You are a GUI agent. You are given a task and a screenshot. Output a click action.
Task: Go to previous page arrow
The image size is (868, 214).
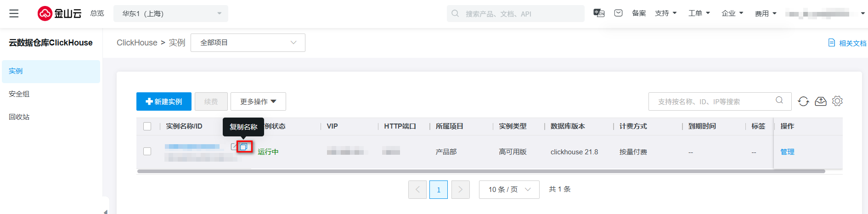point(417,189)
